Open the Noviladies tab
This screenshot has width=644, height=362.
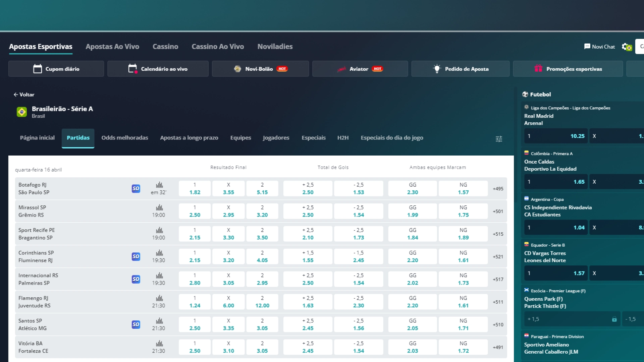pyautogui.click(x=275, y=47)
